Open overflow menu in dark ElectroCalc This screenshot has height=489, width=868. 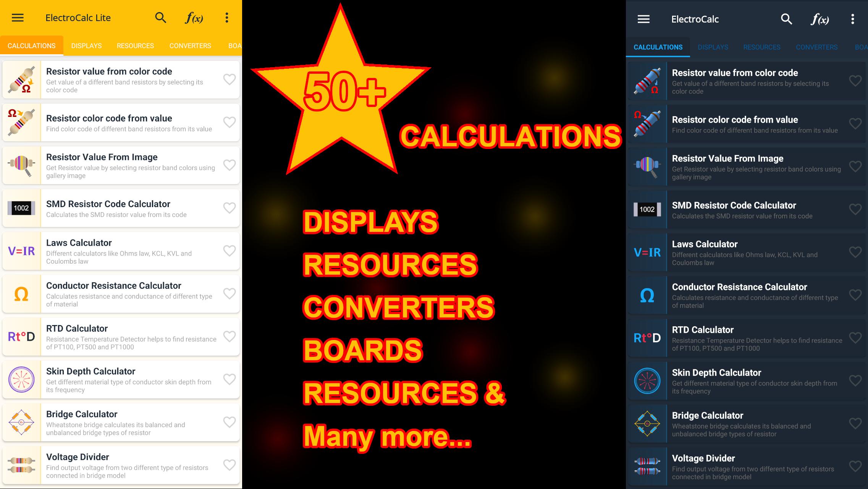coord(853,19)
